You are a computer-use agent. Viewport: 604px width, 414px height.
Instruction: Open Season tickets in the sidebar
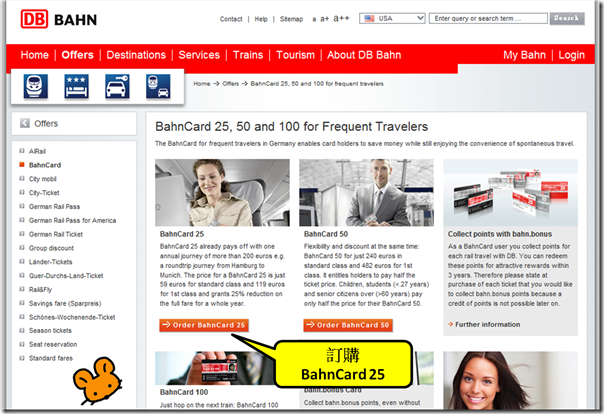tap(50, 331)
